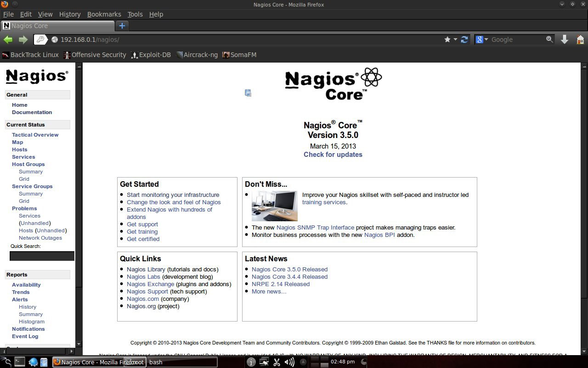This screenshot has width=588, height=368.
Task: Click the Check for updates link
Action: [333, 155]
